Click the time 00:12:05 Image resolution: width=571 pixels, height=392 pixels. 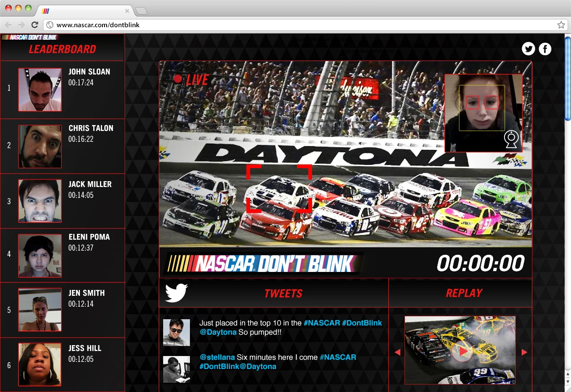[81, 359]
